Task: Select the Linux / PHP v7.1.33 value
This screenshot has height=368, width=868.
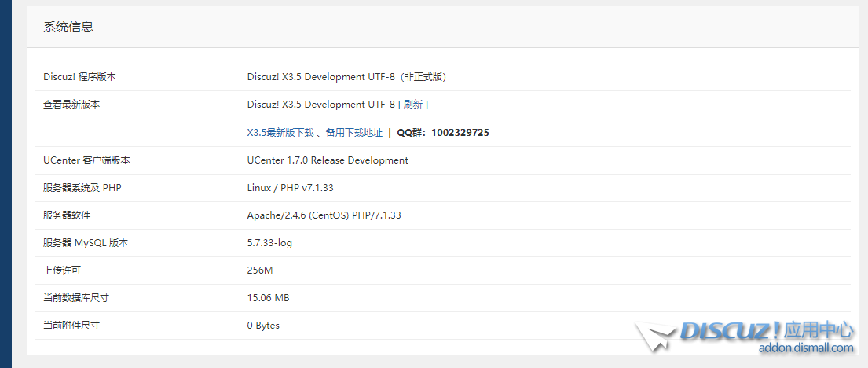Action: (x=290, y=188)
